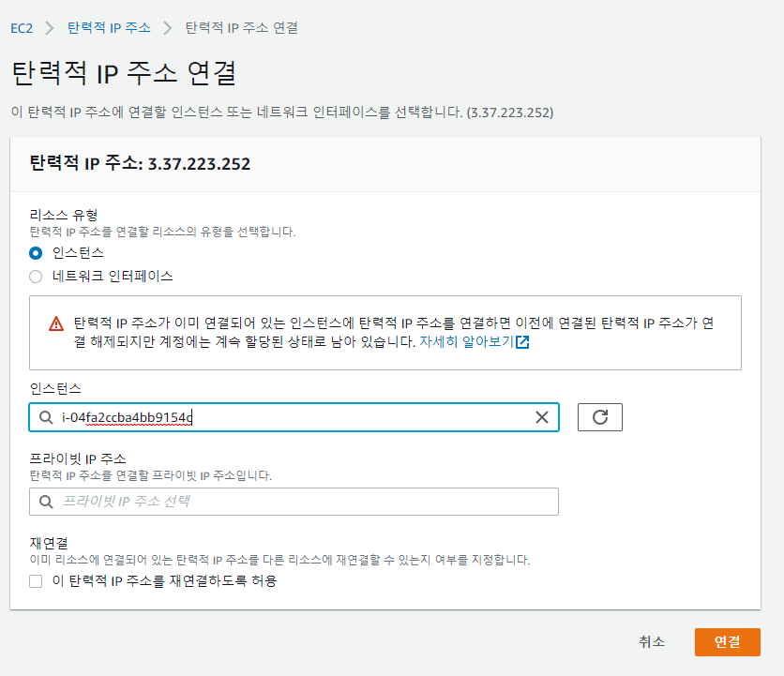Open the 프라이빗 IP 주소 선택 field
Viewport: 784px width, 676px height.
click(x=294, y=502)
